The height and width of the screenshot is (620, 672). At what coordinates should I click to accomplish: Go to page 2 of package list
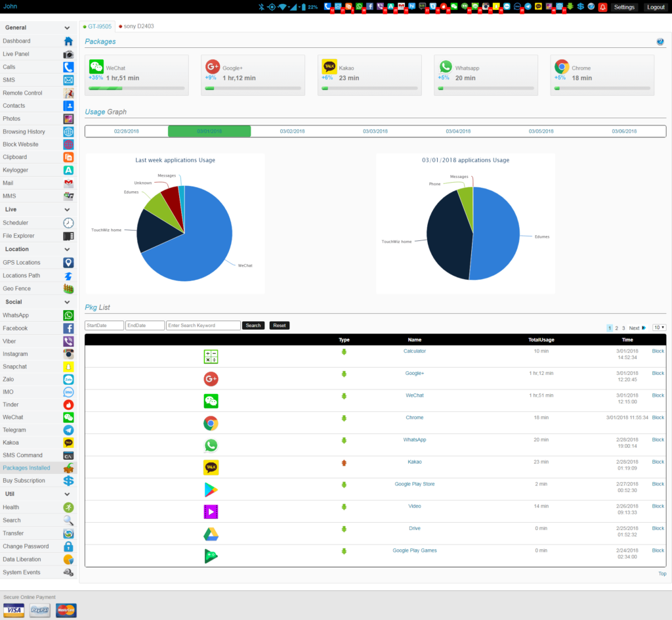tap(617, 328)
